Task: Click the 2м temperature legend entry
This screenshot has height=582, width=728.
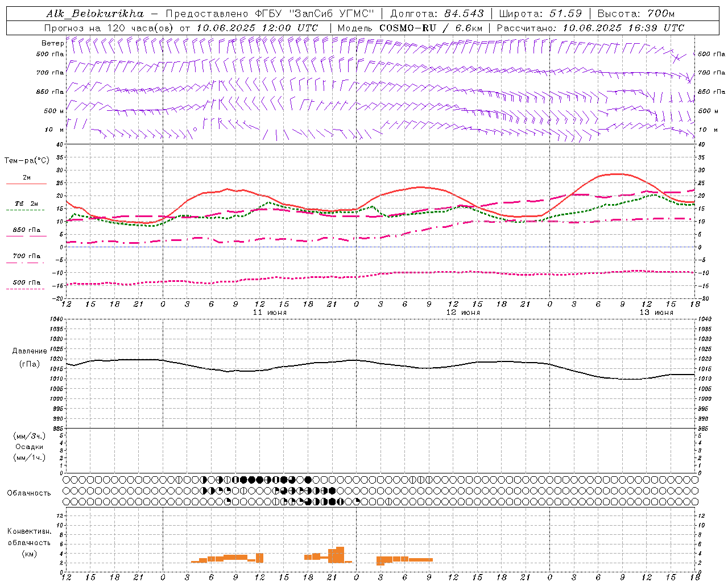Action: click(27, 177)
